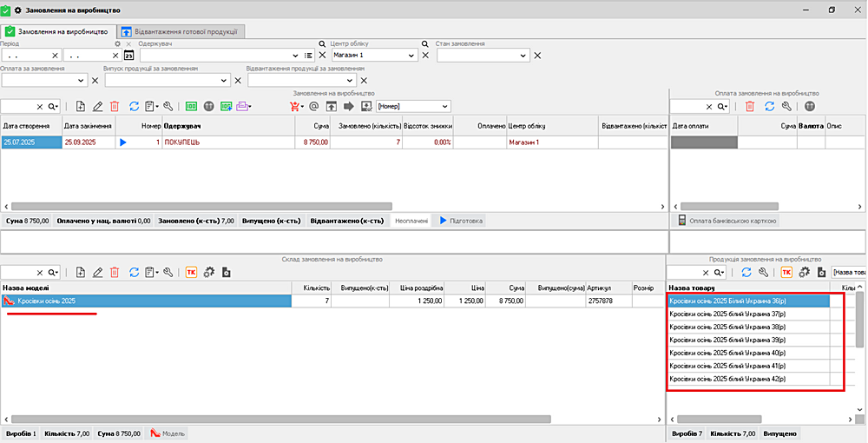Viewport: 868px width, 443px height.
Task: Click the green 100 icon in orders toolbar
Action: (x=192, y=106)
